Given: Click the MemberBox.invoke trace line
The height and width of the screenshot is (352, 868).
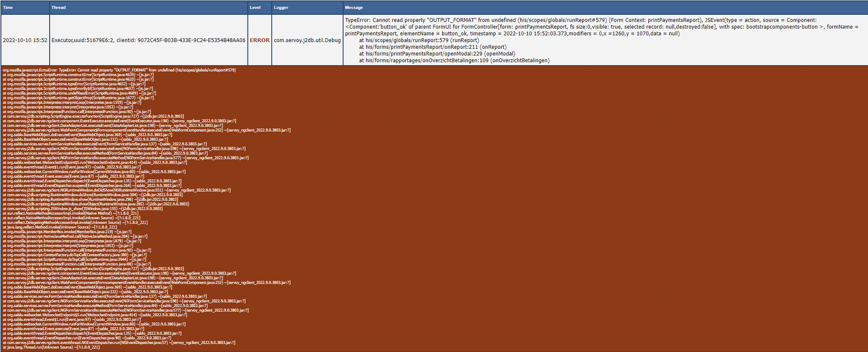Looking at the screenshot, I should pyautogui.click(x=67, y=232).
